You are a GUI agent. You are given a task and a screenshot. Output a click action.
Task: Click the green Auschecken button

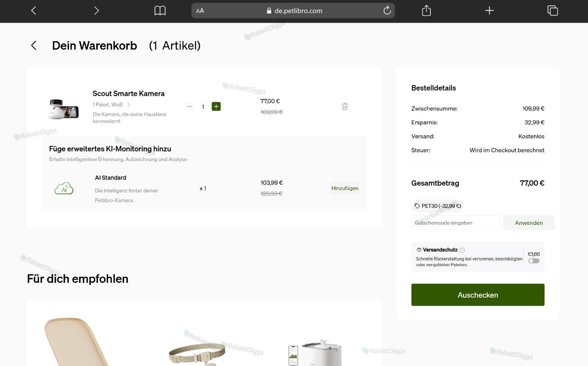(478, 295)
